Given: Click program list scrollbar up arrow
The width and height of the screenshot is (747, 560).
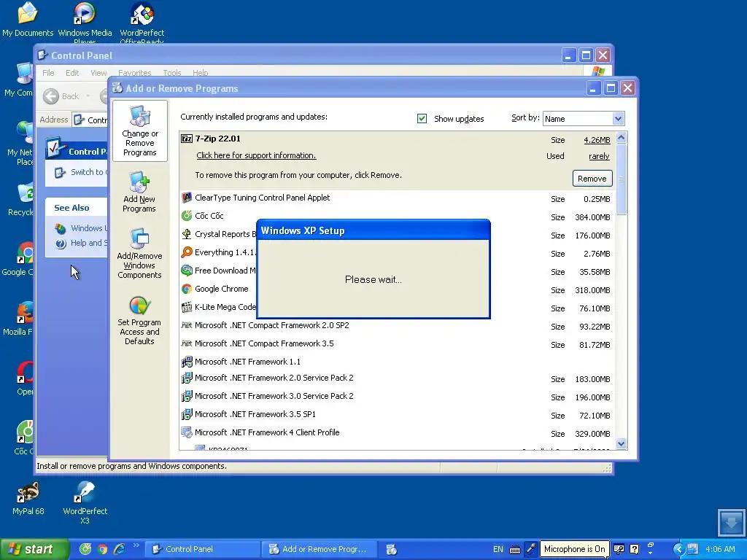Looking at the screenshot, I should tap(621, 138).
